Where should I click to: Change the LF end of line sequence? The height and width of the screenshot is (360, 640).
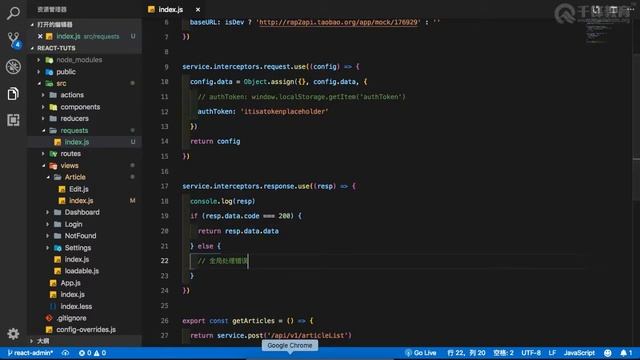[552, 353]
